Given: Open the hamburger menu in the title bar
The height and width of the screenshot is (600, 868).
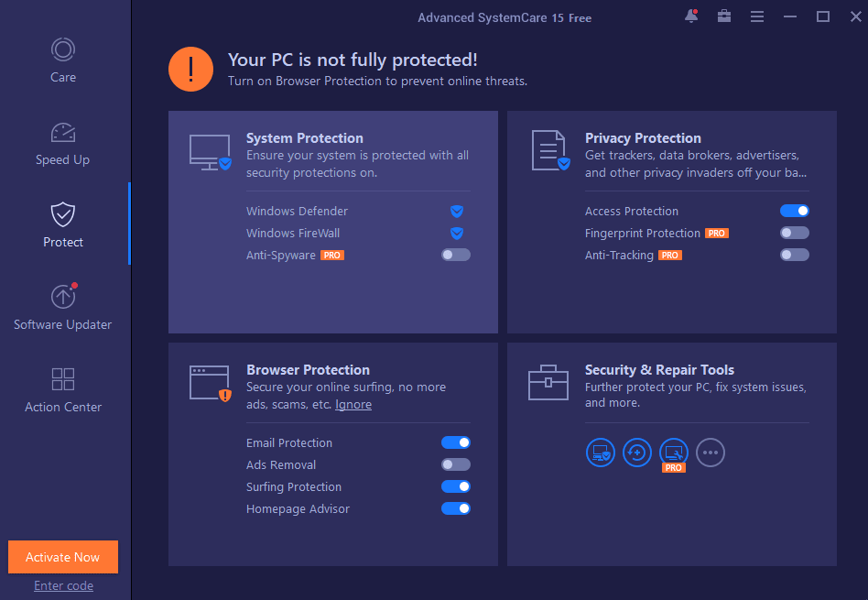Looking at the screenshot, I should pos(757,16).
